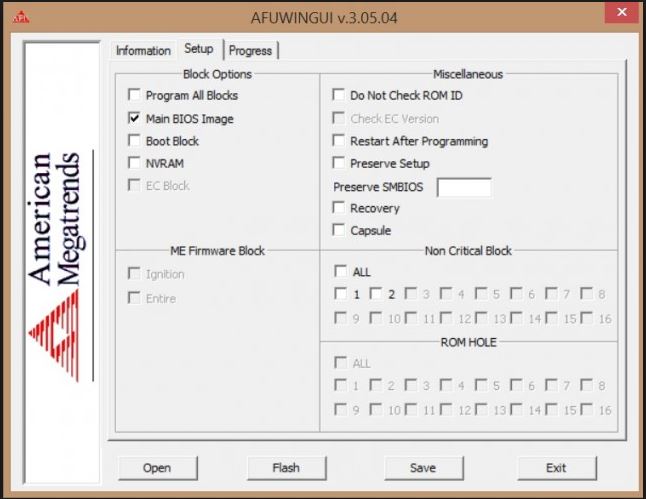Close the AFUWINGUI window
The image size is (646, 499).
point(622,12)
